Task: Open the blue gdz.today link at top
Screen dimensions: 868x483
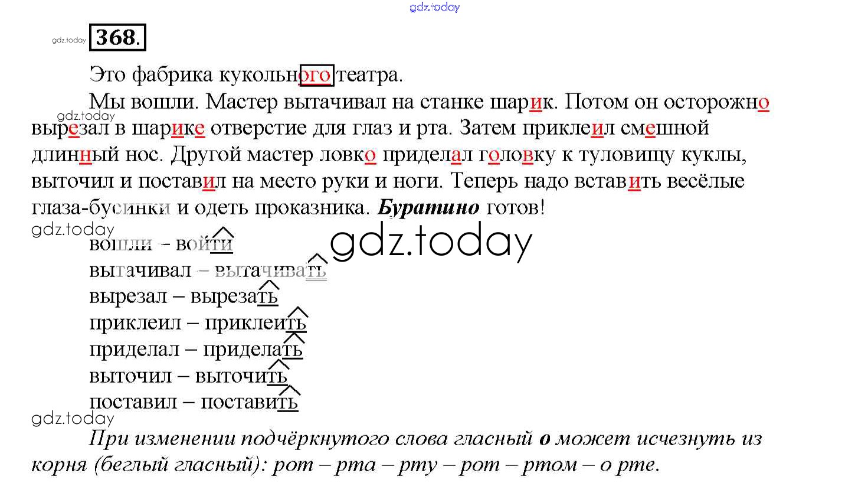Action: click(x=434, y=7)
